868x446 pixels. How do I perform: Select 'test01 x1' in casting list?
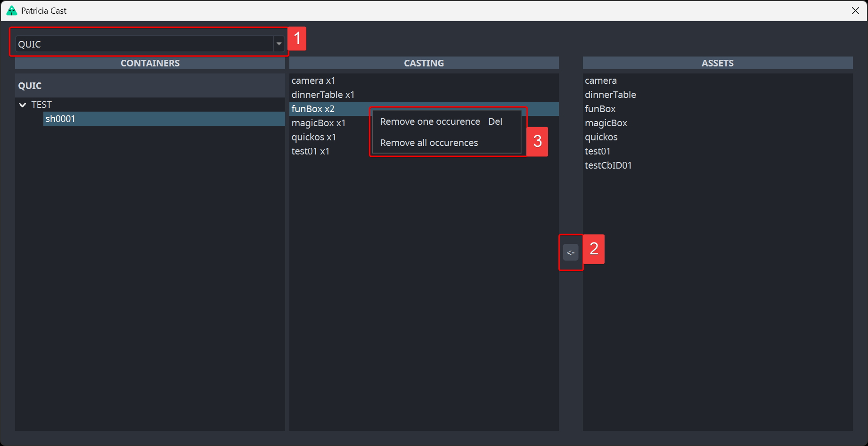pyautogui.click(x=311, y=151)
